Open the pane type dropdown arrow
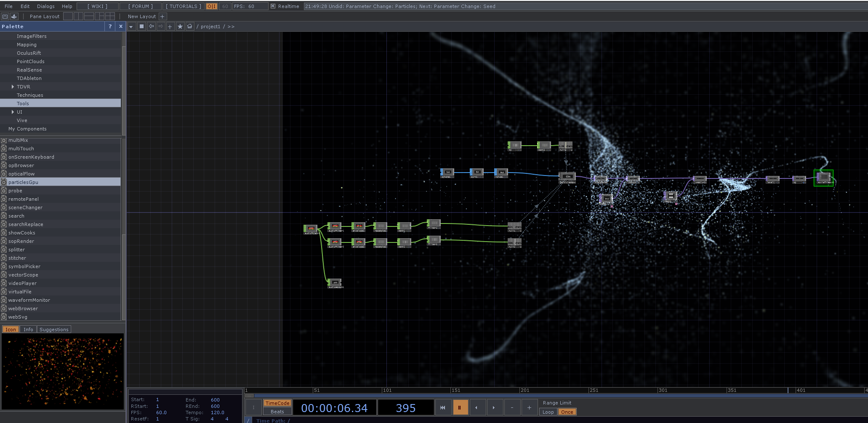 (131, 27)
